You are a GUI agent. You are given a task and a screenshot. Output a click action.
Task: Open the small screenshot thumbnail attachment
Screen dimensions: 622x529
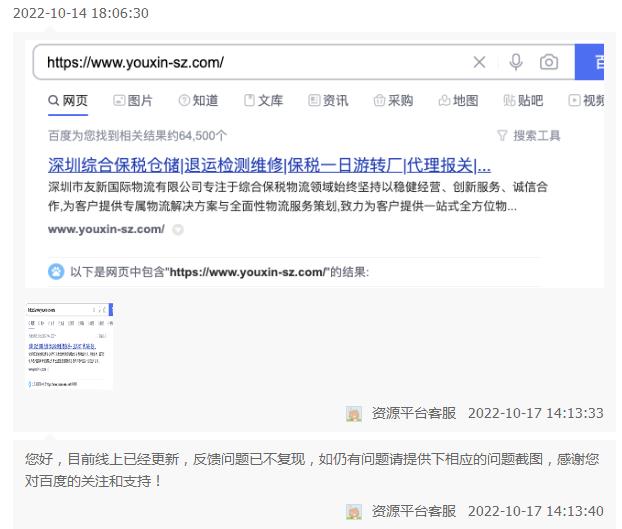coord(70,346)
